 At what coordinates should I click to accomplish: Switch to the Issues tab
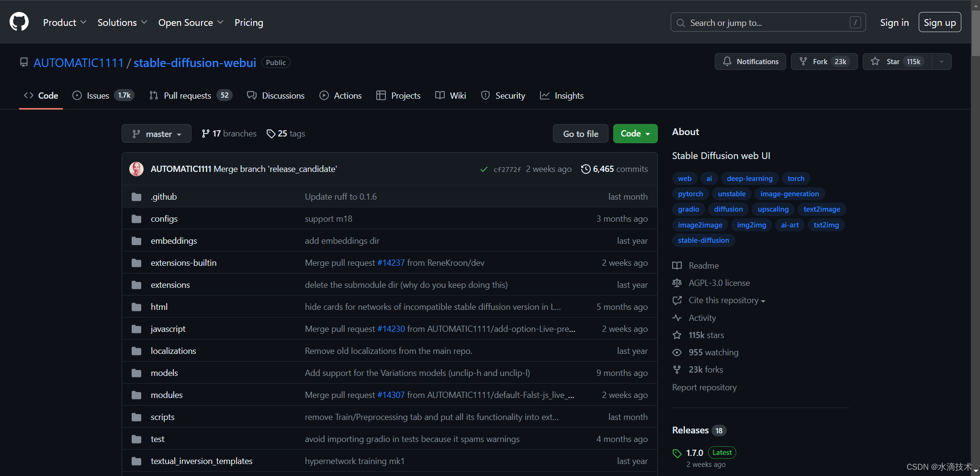103,96
